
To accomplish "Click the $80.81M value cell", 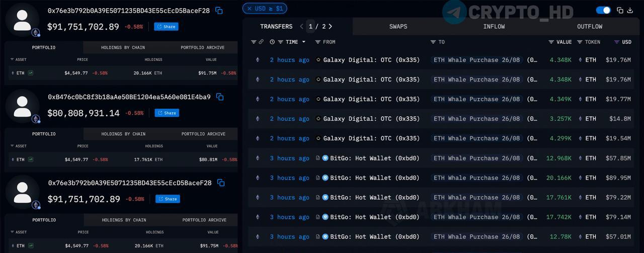I will (208, 159).
